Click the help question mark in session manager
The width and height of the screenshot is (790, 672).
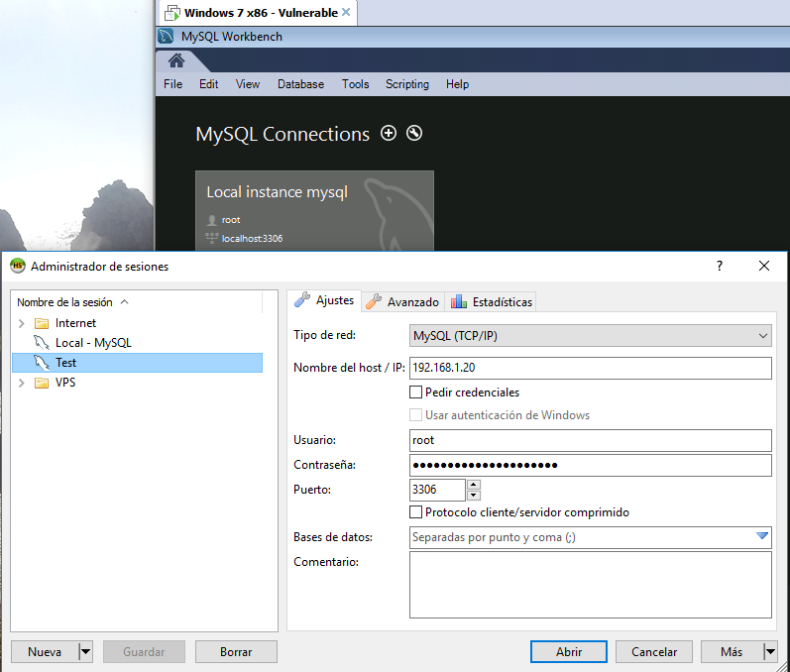(x=720, y=266)
